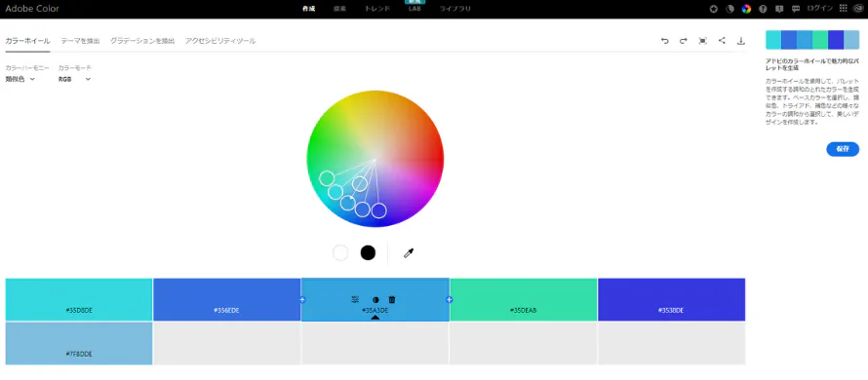Image resolution: width=868 pixels, height=380 pixels.
Task: Toggle contrast icon on the active swatch
Action: click(375, 299)
